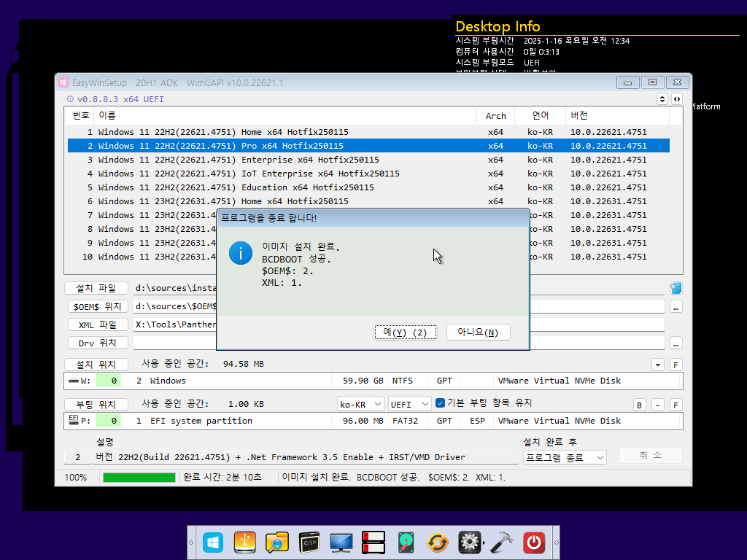Open the UEFI boot mode dropdown

(409, 404)
